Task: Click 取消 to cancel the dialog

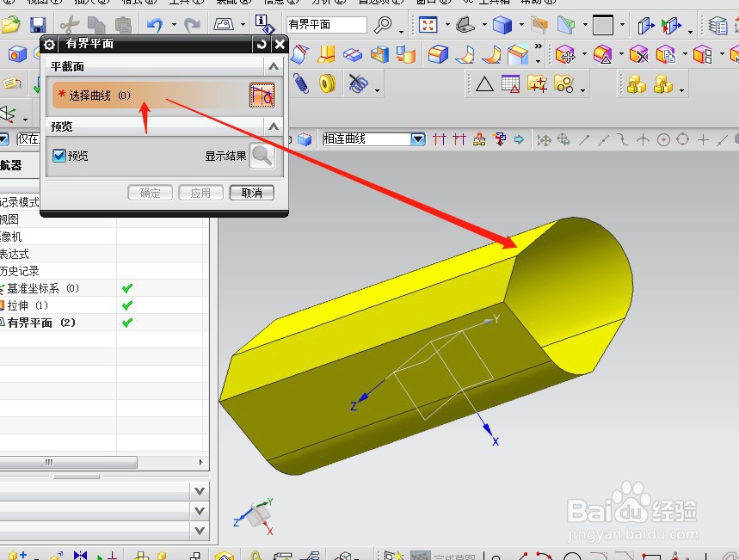Action: point(252,193)
